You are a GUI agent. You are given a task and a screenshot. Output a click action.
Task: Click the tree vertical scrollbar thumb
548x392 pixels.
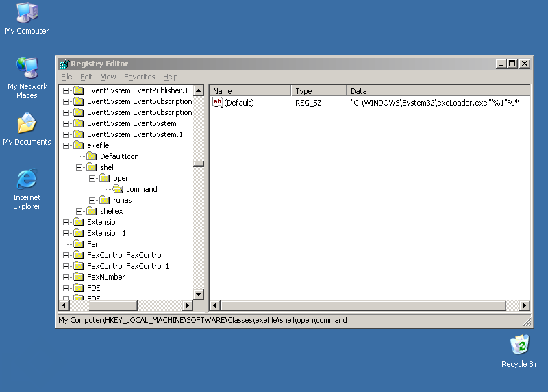199,164
